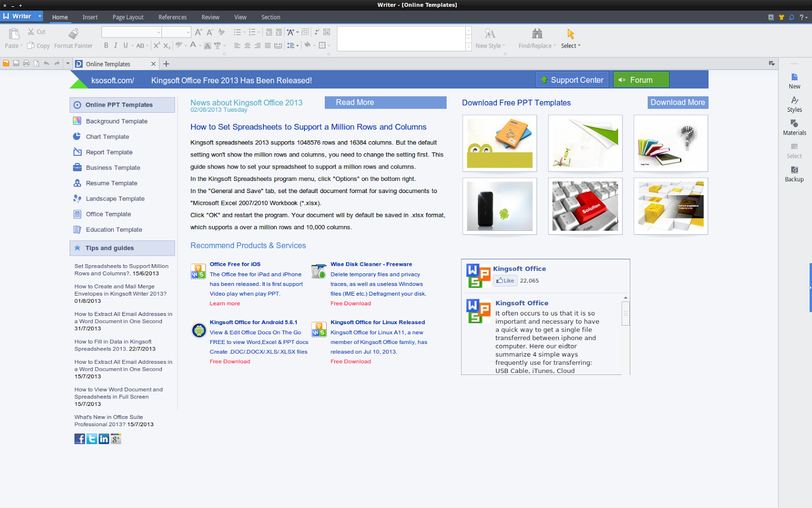This screenshot has height=508, width=812.
Task: Select the Section ribbon tab
Action: (270, 17)
